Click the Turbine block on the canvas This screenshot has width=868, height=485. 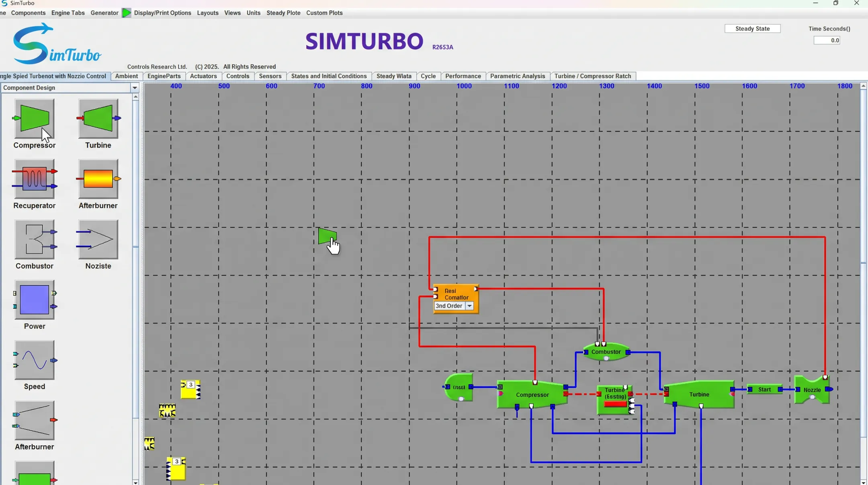pos(699,394)
